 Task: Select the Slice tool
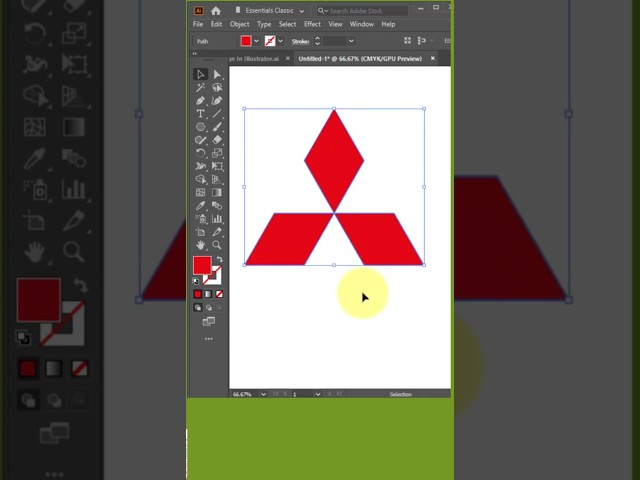click(x=217, y=232)
